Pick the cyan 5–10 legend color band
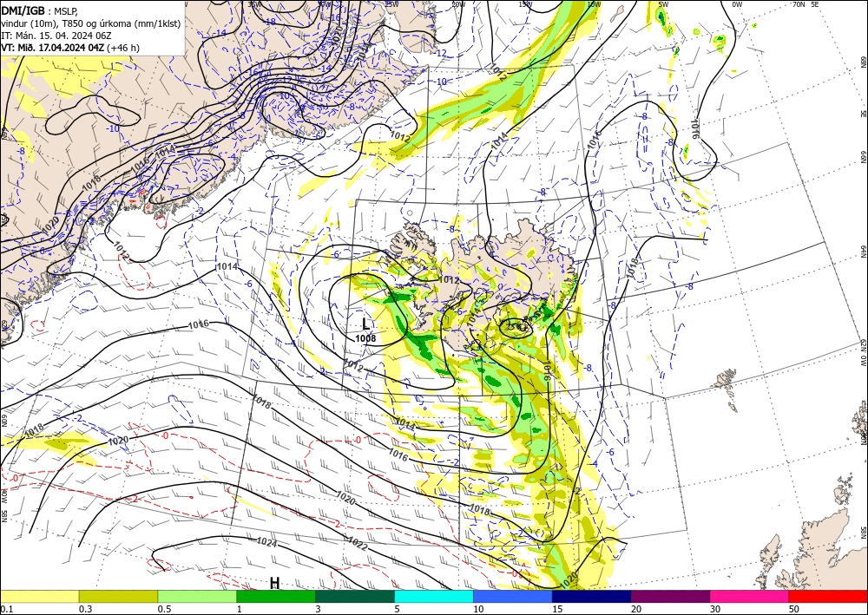This screenshot has width=868, height=615. pos(433,596)
